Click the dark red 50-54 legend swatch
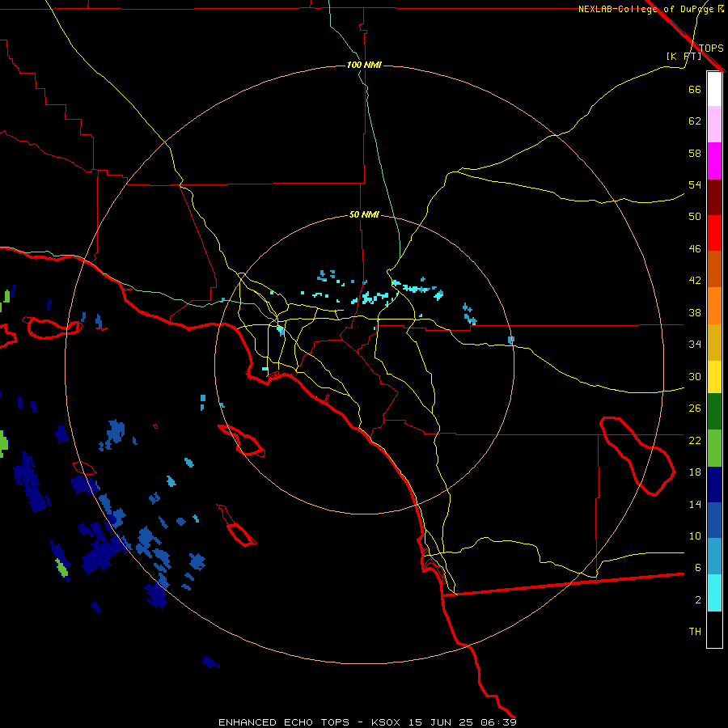The image size is (728, 728). [x=714, y=197]
